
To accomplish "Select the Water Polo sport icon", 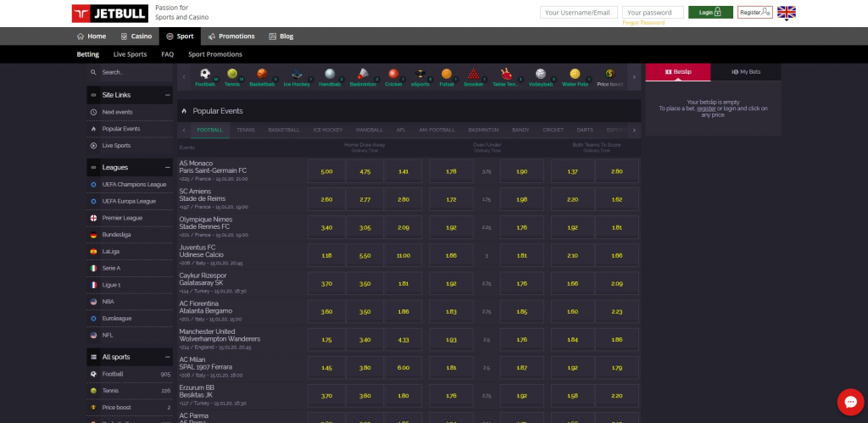I will click(575, 77).
